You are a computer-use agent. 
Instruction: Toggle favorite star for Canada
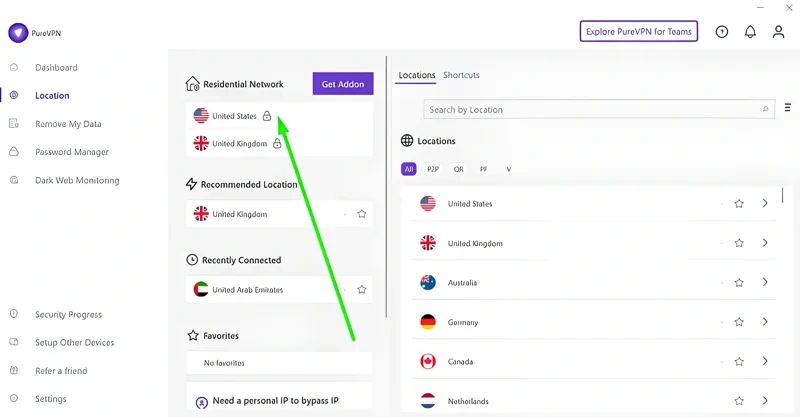coord(739,361)
